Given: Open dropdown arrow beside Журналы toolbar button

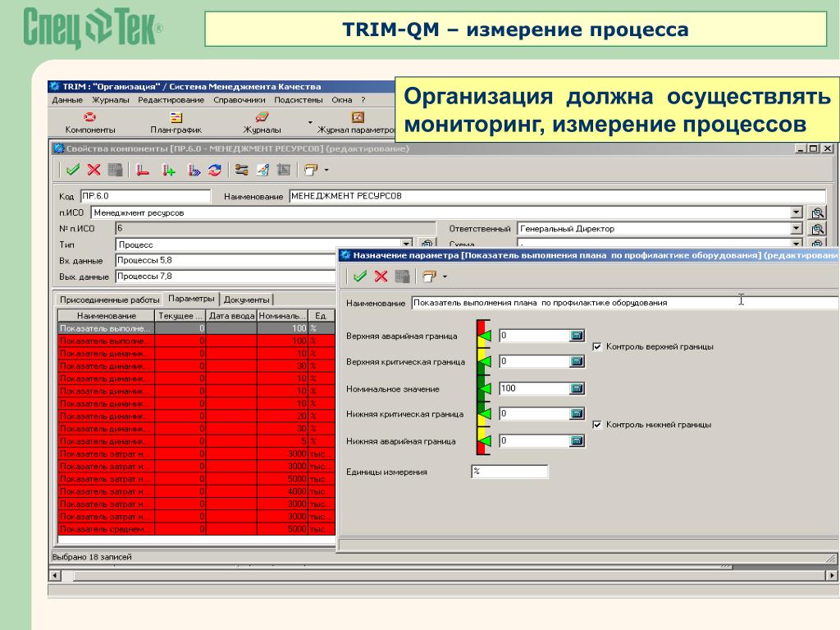Looking at the screenshot, I should (309, 123).
